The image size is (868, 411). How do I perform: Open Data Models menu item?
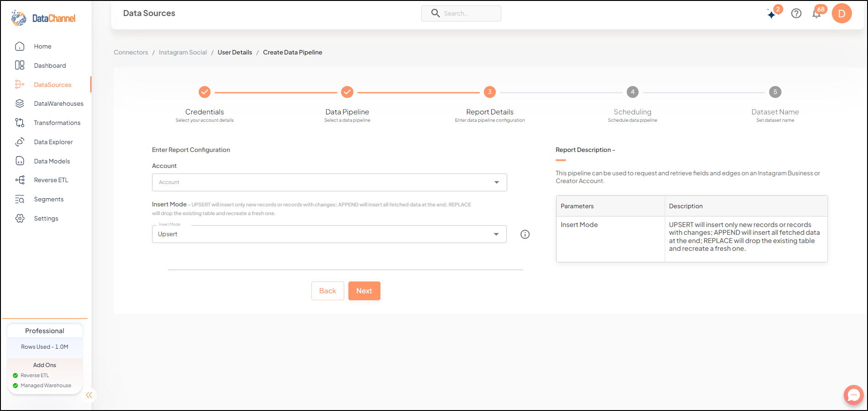[52, 161]
